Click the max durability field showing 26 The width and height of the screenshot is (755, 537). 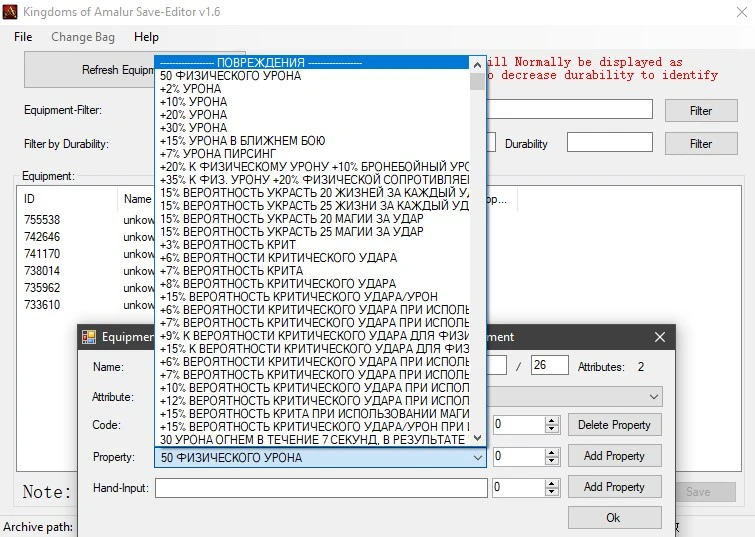point(549,365)
